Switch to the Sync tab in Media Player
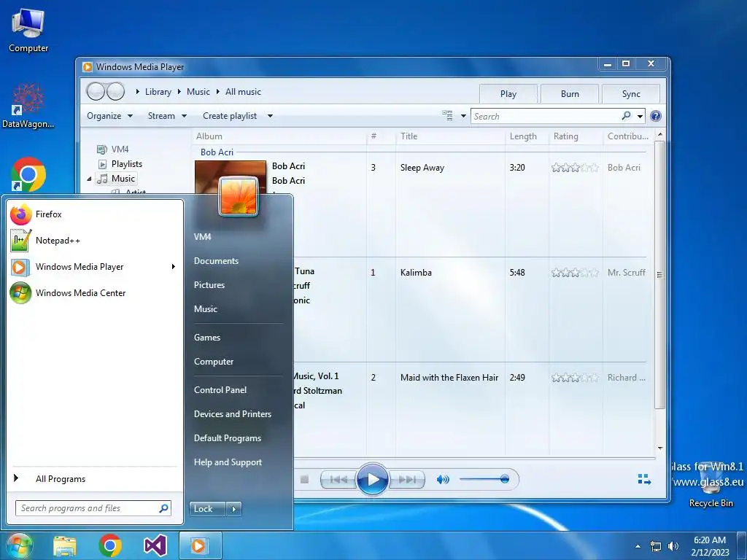The image size is (747, 560). coord(631,94)
